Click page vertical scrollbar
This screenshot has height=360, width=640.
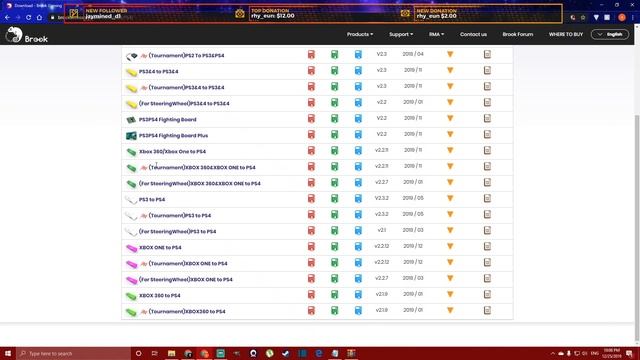pos(637,227)
